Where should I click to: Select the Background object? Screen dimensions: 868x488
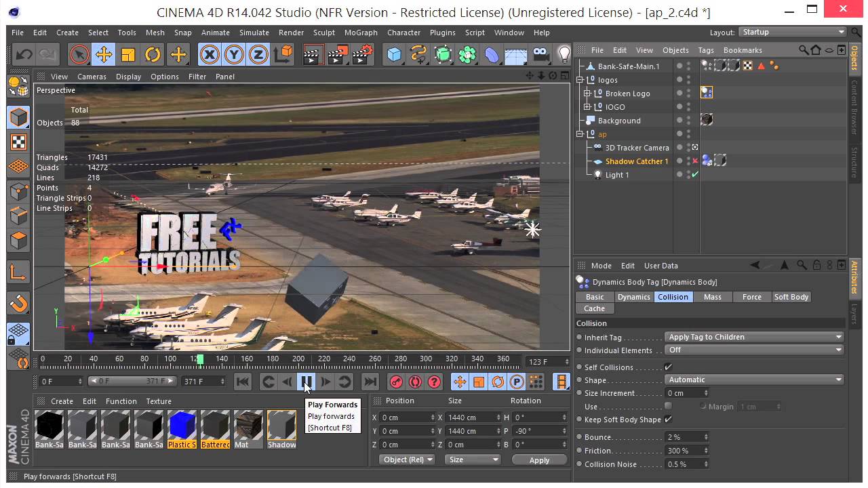(x=619, y=121)
